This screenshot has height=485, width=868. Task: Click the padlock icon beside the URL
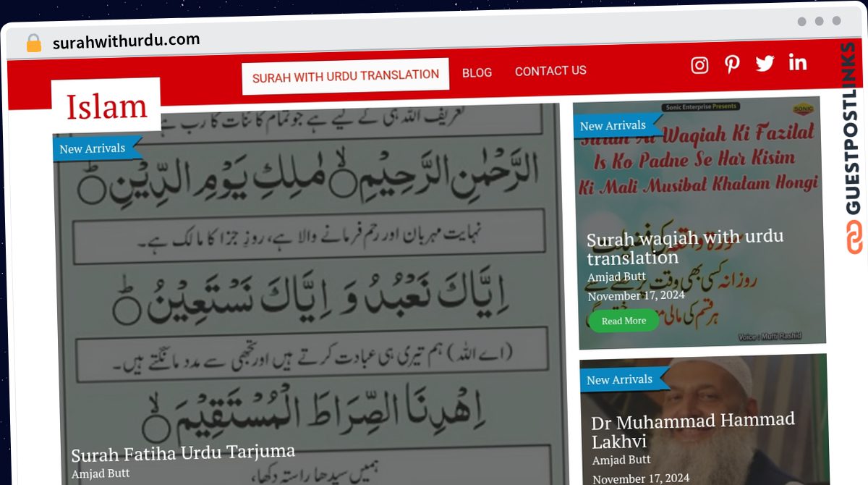pyautogui.click(x=34, y=43)
